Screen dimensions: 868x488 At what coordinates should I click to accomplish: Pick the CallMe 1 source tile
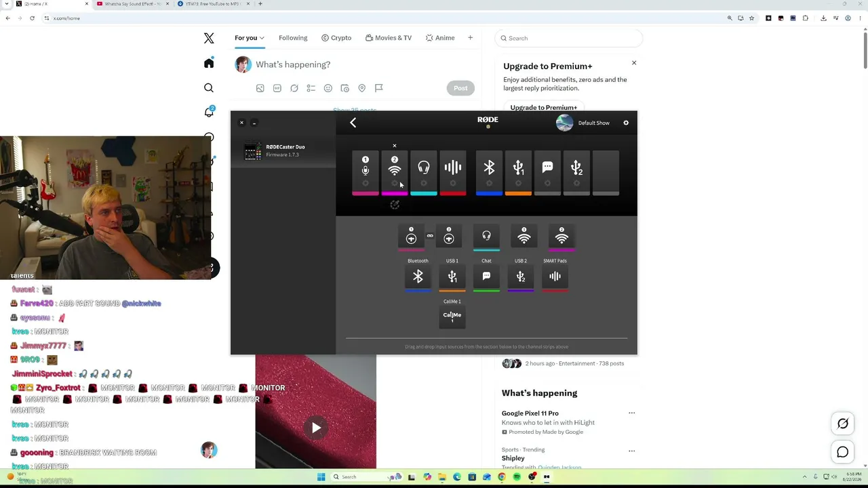(452, 317)
